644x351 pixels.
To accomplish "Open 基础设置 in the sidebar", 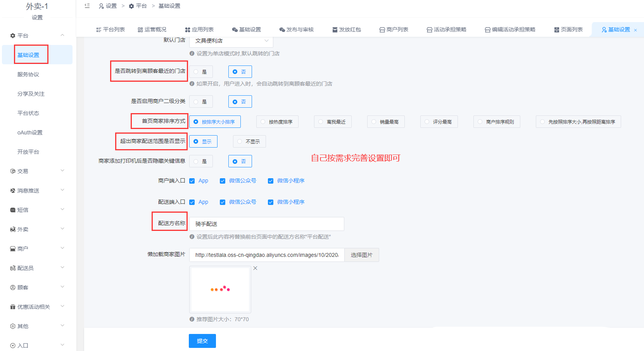I will click(x=37, y=55).
